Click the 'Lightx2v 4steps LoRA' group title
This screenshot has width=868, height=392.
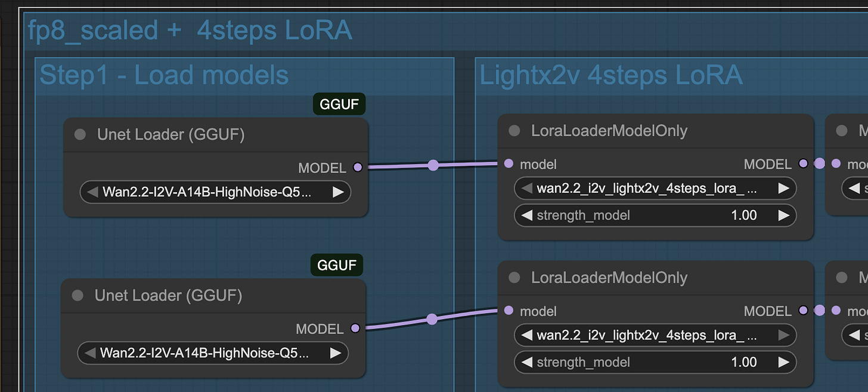(611, 75)
